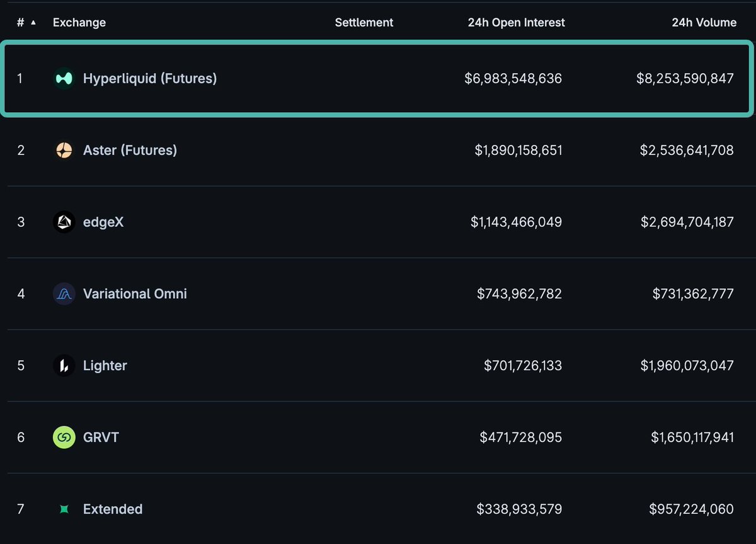Click the Hyperliquid exchange logo icon

click(64, 78)
